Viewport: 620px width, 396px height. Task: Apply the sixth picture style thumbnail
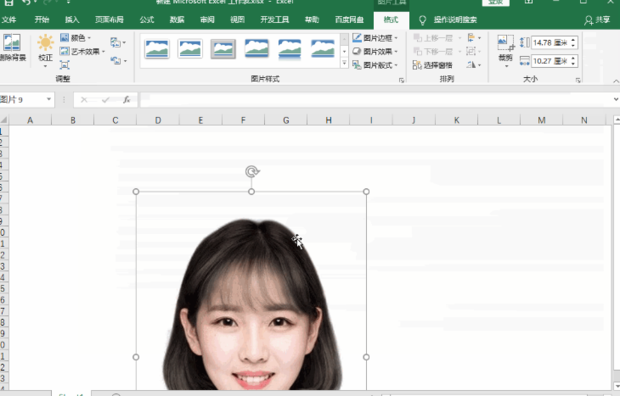pos(323,49)
